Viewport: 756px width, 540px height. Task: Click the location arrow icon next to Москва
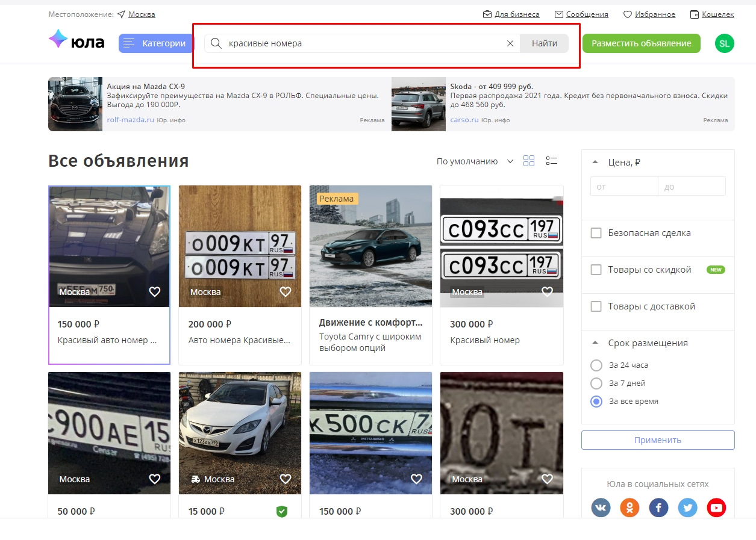click(x=121, y=14)
